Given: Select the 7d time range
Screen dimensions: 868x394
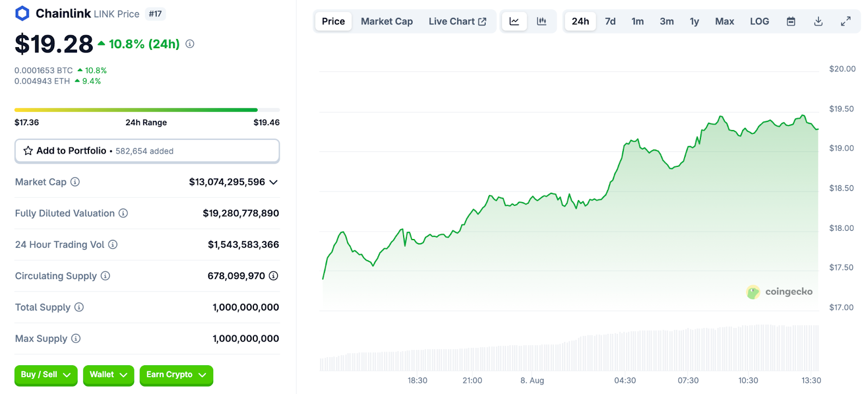Looking at the screenshot, I should coord(610,22).
